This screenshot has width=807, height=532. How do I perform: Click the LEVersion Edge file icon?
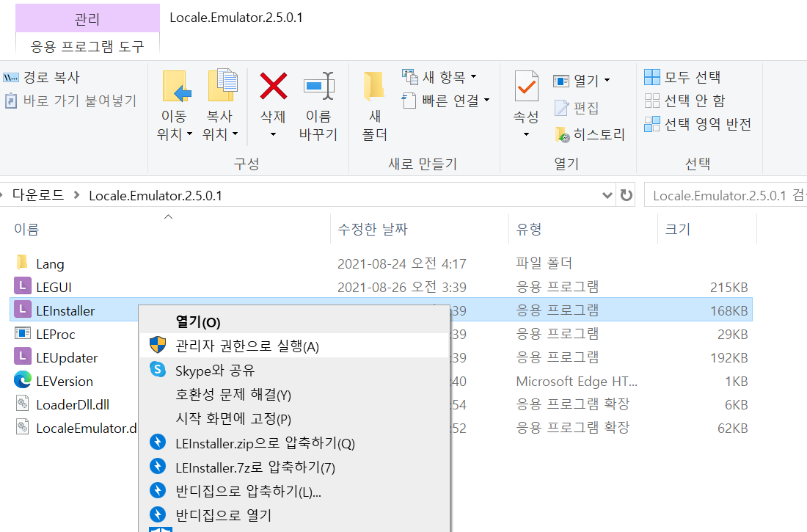23,380
